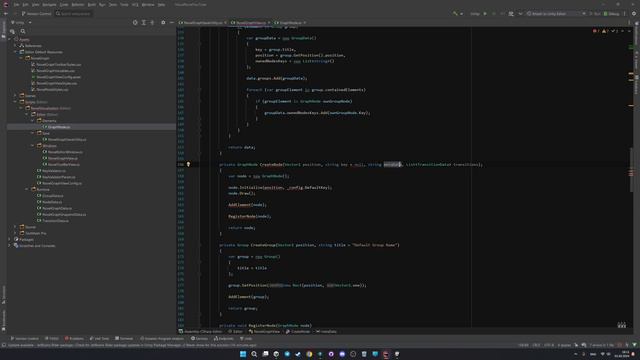
Task: Collapse the Windows folder
Action: coord(33,145)
